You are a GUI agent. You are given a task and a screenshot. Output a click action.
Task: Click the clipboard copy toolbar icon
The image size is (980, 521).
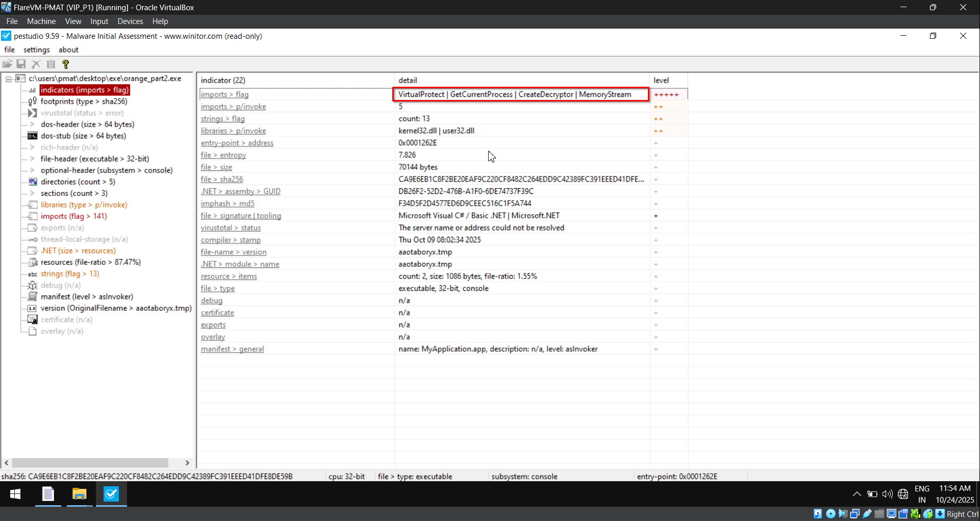[x=51, y=64]
